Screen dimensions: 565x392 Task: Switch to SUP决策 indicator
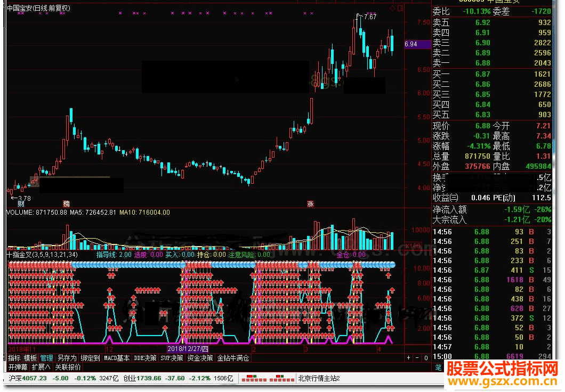(x=172, y=358)
